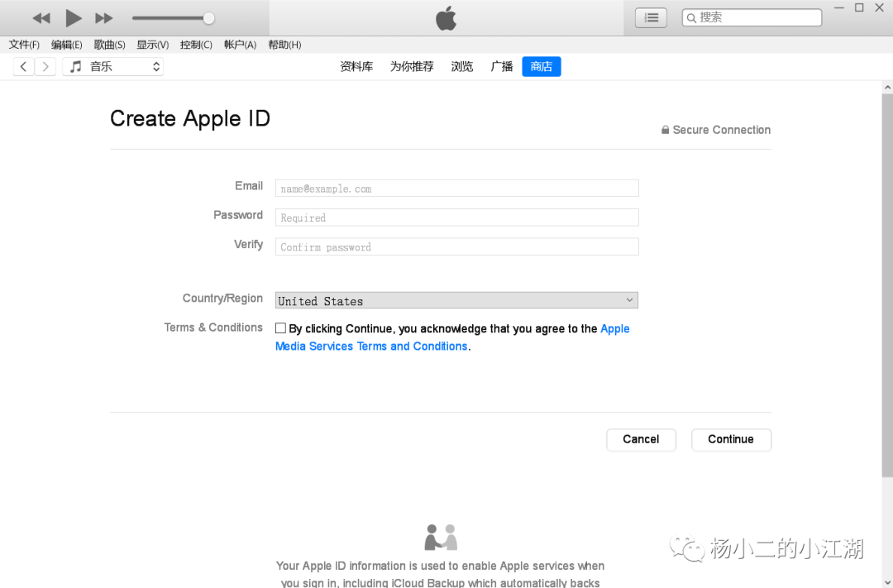Open the 音乐 media type dropdown
This screenshot has width=893, height=588.
click(112, 67)
